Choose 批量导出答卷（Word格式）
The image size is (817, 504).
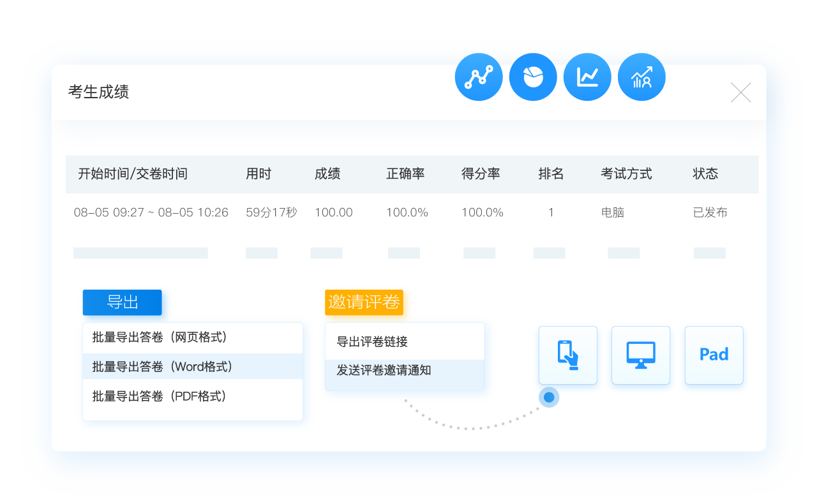[193, 367]
